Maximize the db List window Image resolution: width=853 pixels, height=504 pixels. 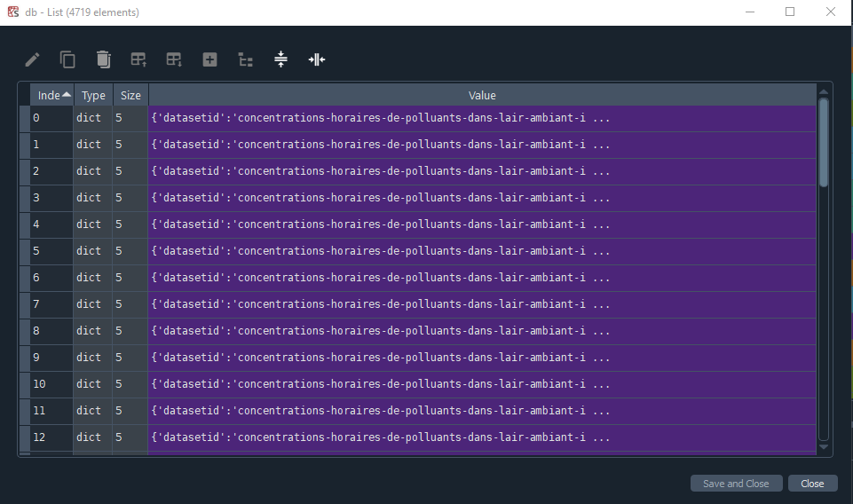(790, 12)
